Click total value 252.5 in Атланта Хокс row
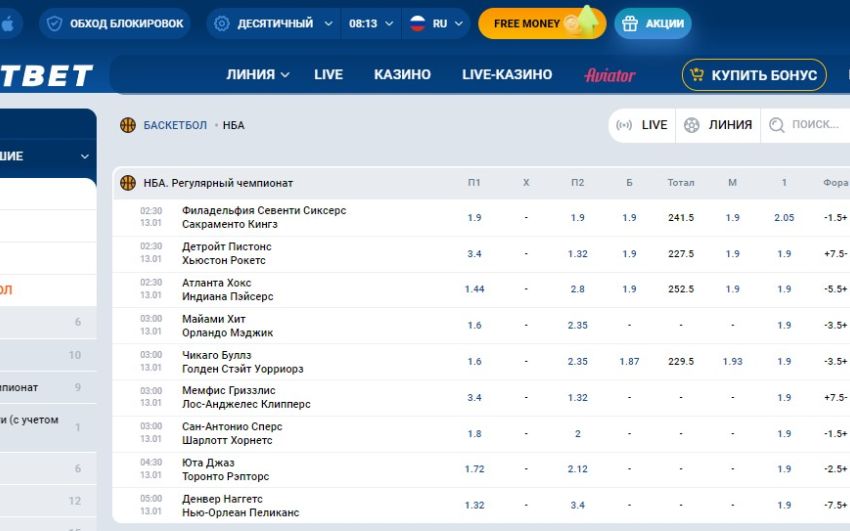Screen dimensions: 850x531 681,289
